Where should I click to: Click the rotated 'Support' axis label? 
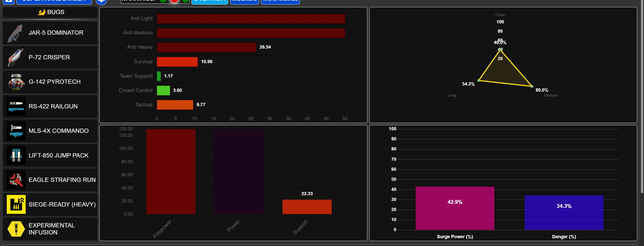coord(300,227)
